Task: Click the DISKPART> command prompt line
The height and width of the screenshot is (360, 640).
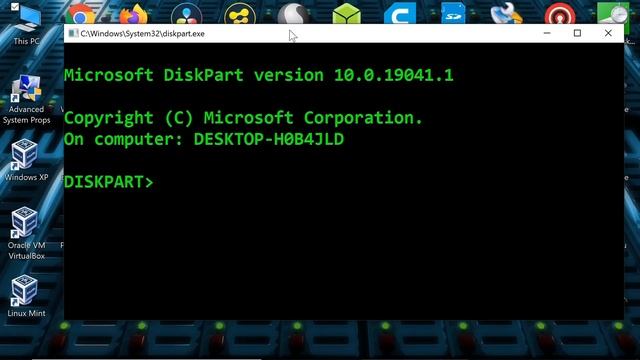Action: click(109, 182)
